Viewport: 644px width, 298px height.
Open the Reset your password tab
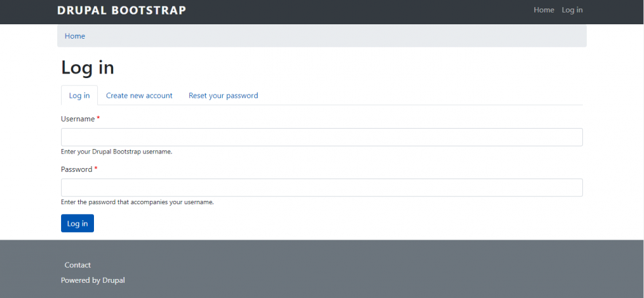pos(223,96)
